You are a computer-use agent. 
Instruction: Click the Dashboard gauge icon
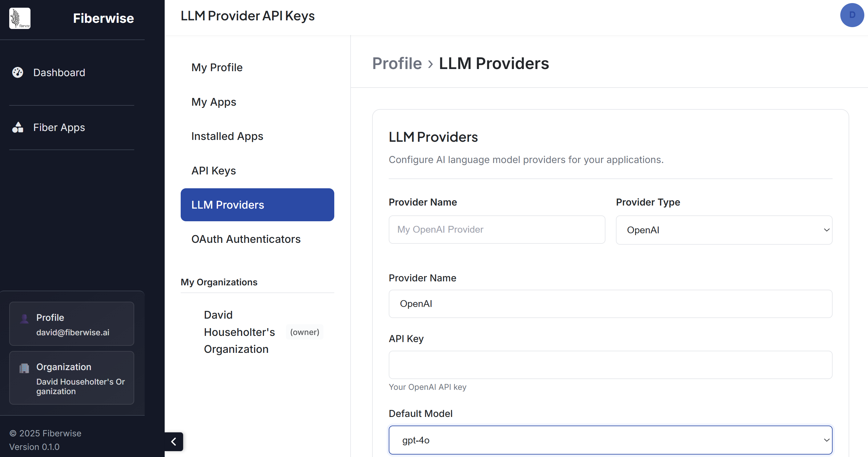coord(18,72)
